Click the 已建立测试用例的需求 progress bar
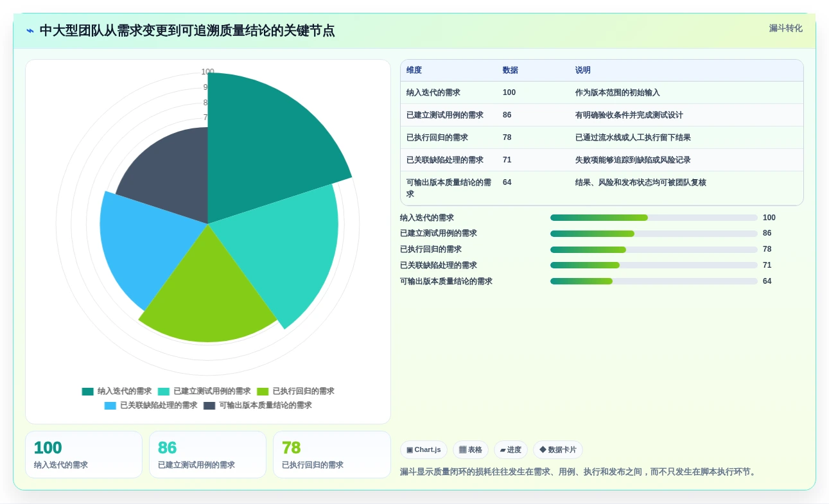The height and width of the screenshot is (504, 829). 654,234
